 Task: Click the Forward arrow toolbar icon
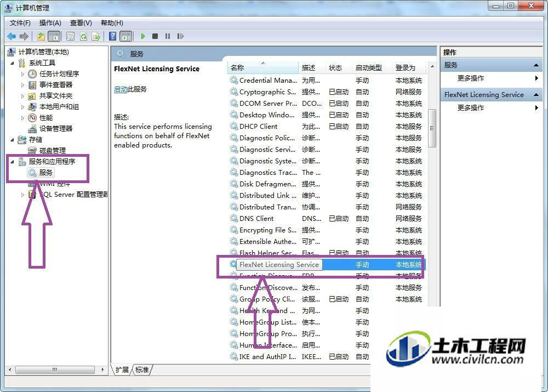(x=24, y=36)
